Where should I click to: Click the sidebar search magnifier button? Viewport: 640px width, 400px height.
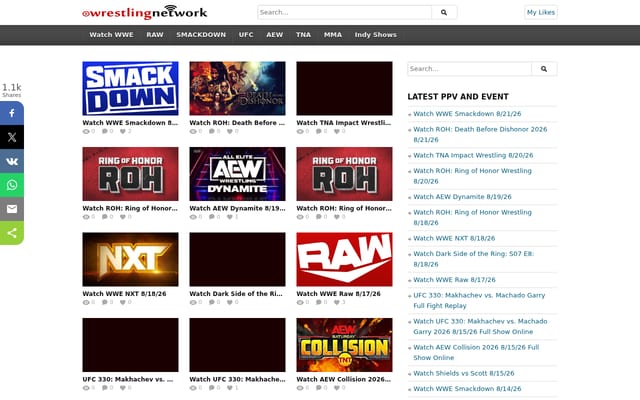pyautogui.click(x=544, y=69)
